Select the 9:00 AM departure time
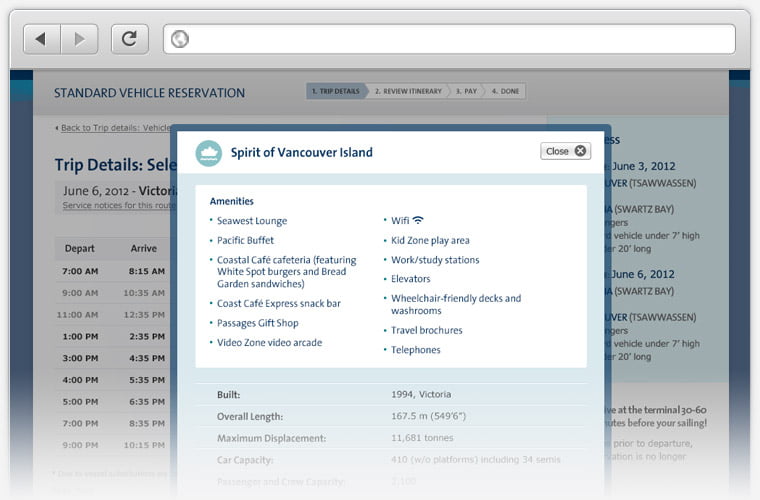 tap(80, 293)
